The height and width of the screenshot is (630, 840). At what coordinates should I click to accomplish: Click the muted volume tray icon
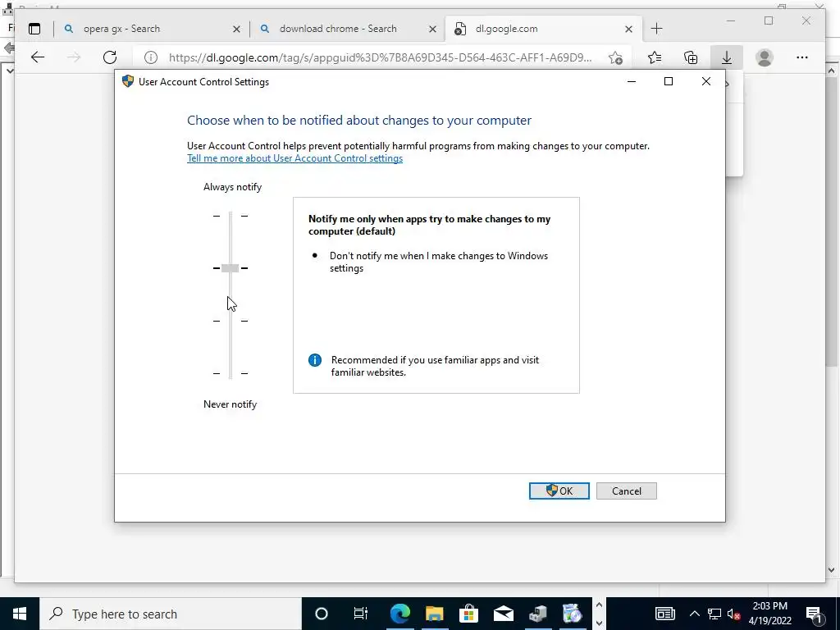pyautogui.click(x=733, y=614)
